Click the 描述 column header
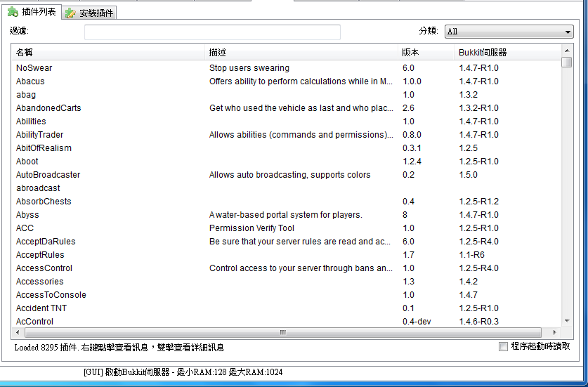588x387 pixels. [x=301, y=53]
